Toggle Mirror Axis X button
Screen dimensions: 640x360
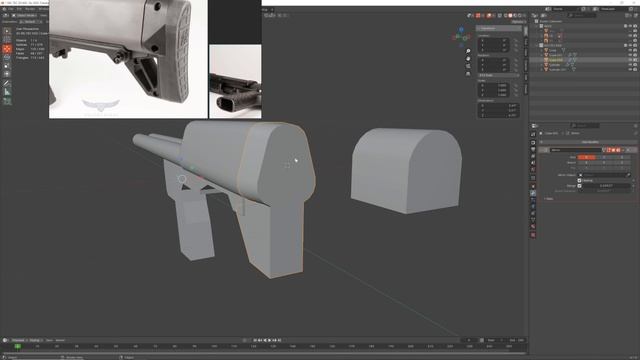pos(586,157)
